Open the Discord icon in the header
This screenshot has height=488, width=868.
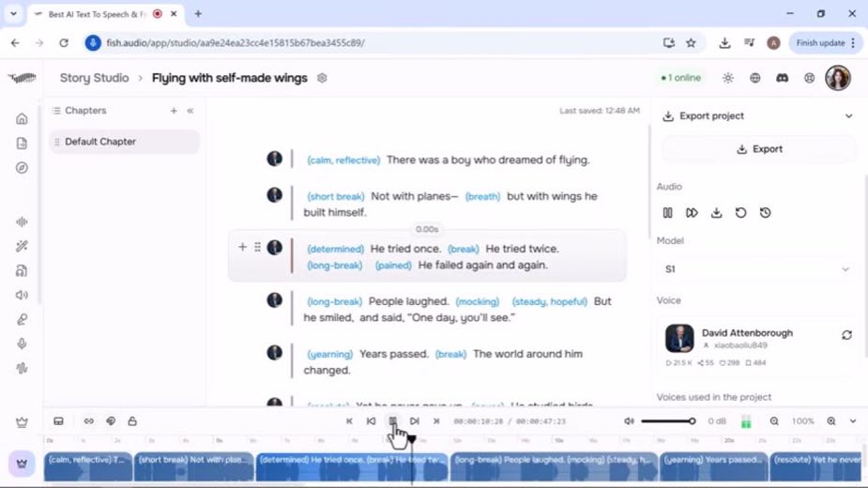pos(783,78)
